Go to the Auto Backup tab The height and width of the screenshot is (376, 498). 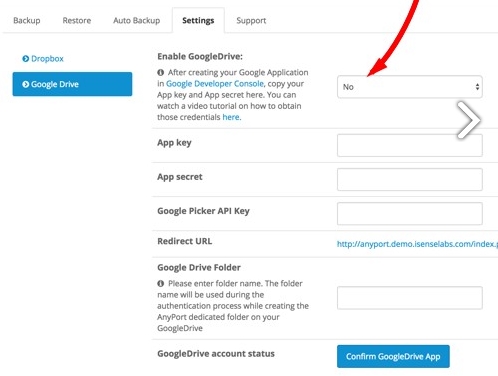(x=137, y=21)
